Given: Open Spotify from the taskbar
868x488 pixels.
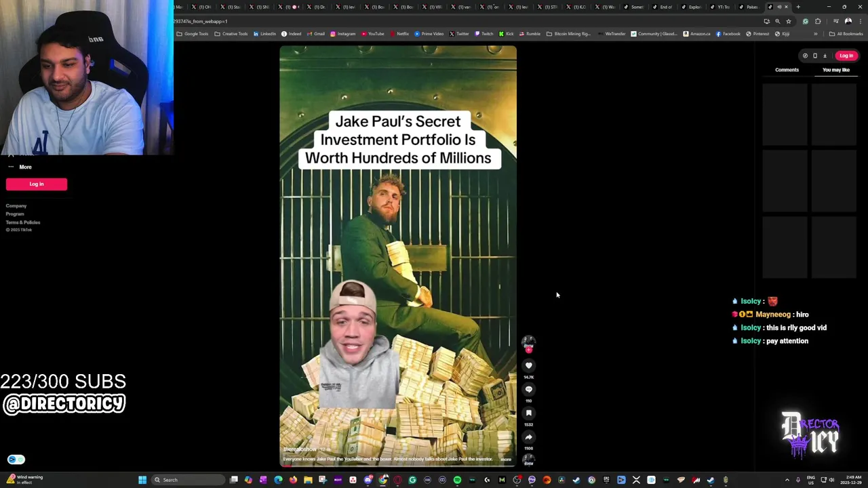Looking at the screenshot, I should coord(457,480).
